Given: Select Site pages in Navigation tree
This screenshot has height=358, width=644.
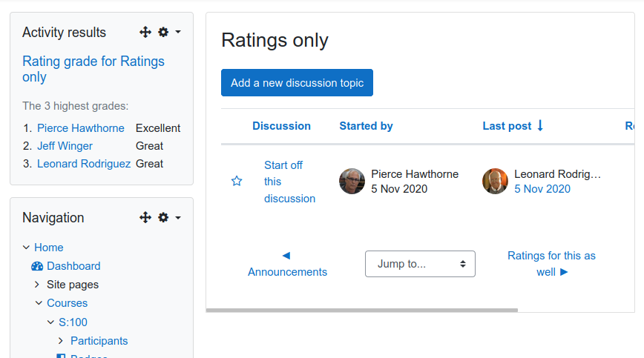Looking at the screenshot, I should [73, 285].
